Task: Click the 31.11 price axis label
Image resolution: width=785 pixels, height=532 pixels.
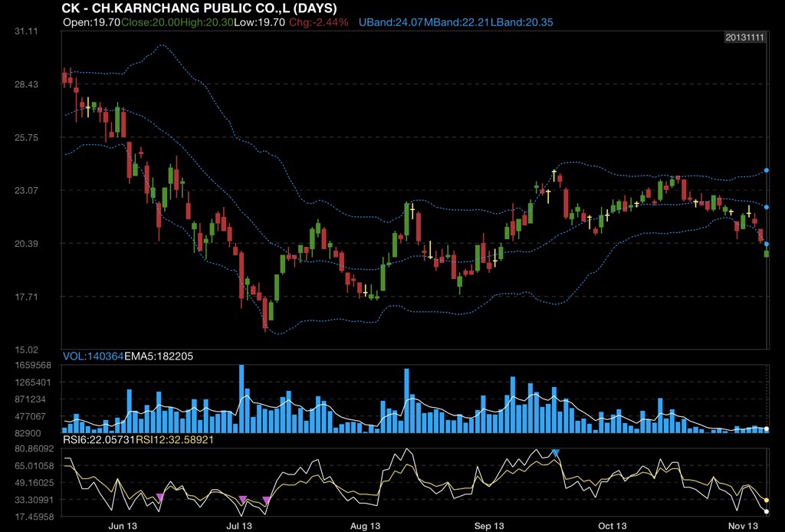Action: click(26, 31)
